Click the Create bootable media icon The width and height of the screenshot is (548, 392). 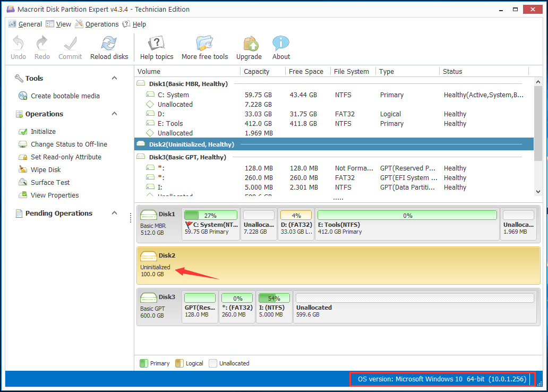(23, 96)
